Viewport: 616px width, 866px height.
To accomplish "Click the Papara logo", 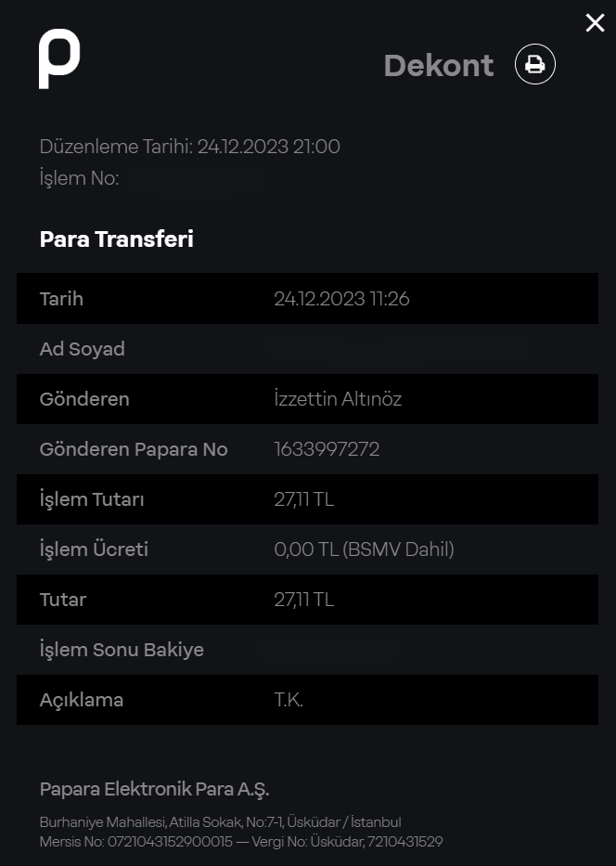I will (x=59, y=58).
